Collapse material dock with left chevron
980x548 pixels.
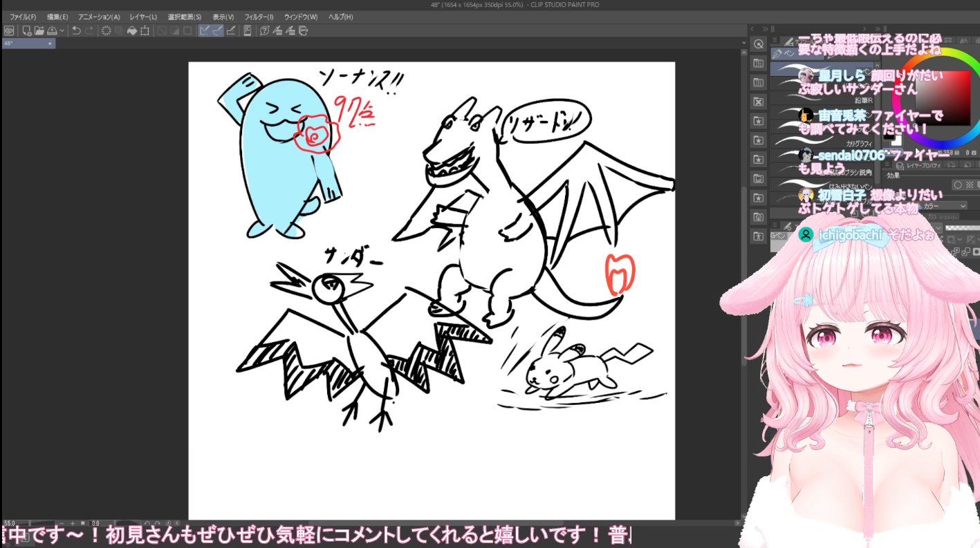click(752, 29)
